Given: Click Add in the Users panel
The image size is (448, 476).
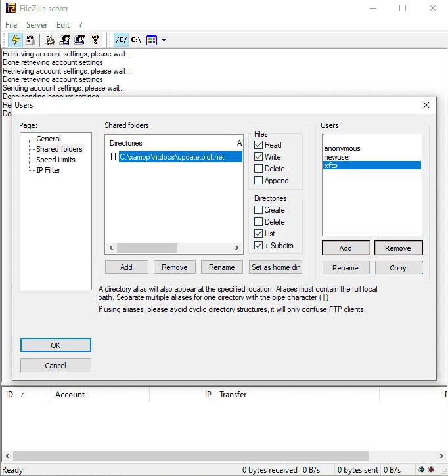Looking at the screenshot, I should tap(346, 248).
